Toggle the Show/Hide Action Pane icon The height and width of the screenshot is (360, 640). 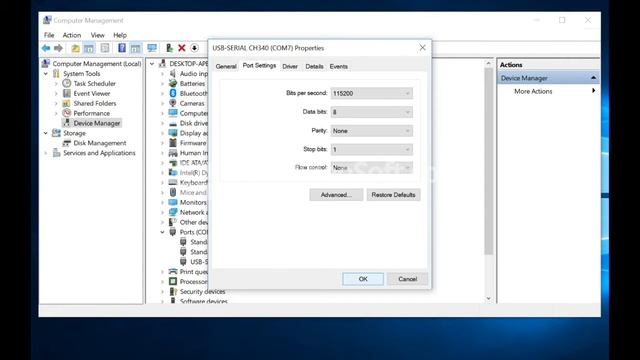point(135,48)
